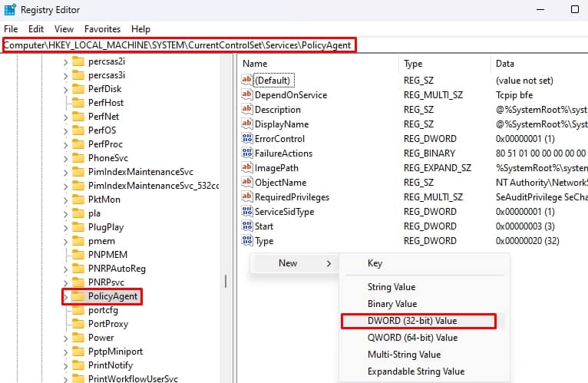This screenshot has width=588, height=383.
Task: Click the Start data value 0x00000003 (3)
Action: coord(525,226)
